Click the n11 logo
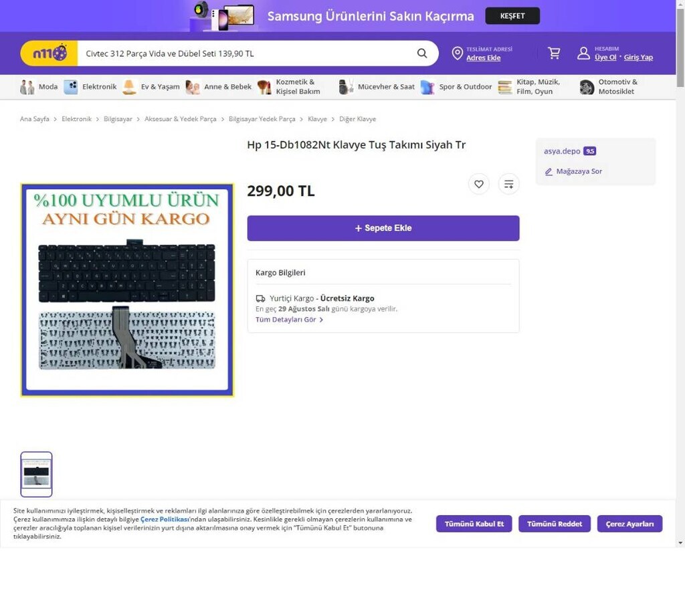685x616 pixels. [50, 54]
